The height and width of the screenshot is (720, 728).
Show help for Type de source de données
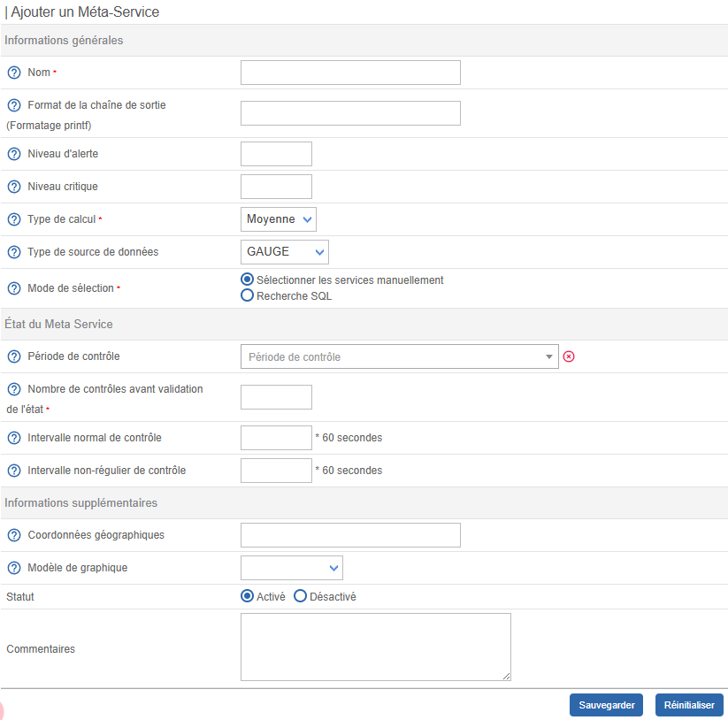click(x=14, y=252)
